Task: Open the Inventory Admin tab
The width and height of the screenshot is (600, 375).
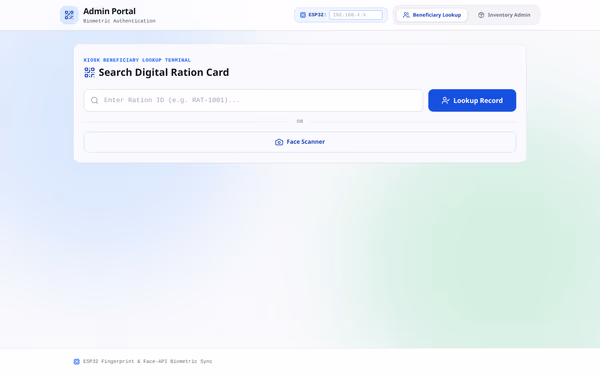Action: coord(504,15)
